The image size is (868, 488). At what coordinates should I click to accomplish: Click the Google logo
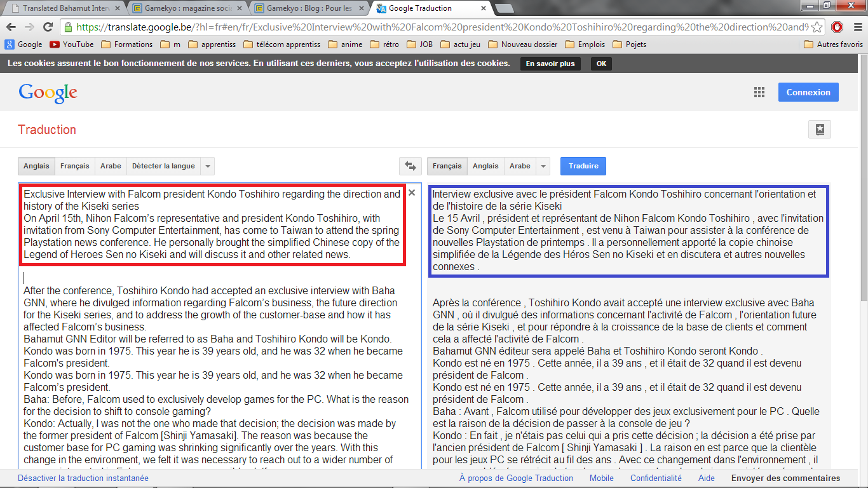tap(48, 93)
